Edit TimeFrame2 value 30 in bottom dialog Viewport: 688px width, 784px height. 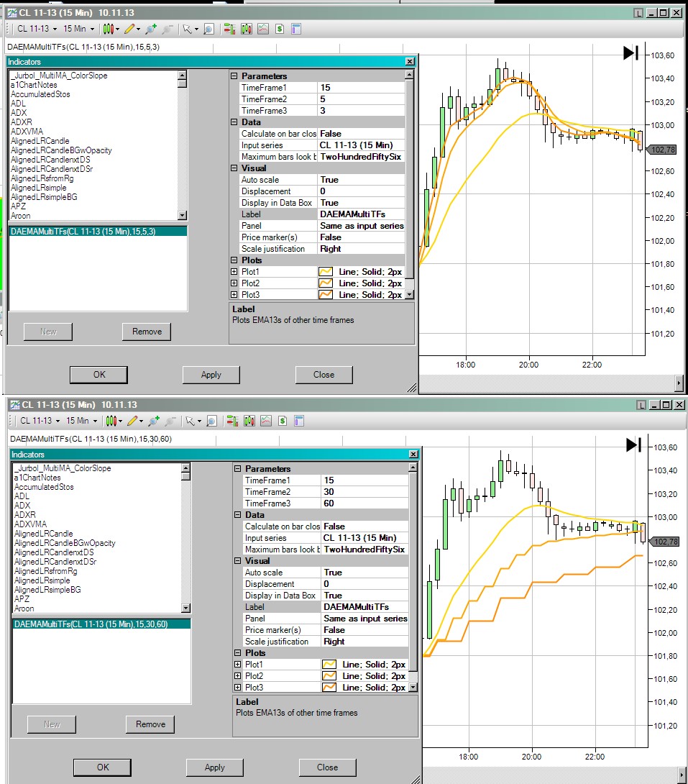click(364, 491)
